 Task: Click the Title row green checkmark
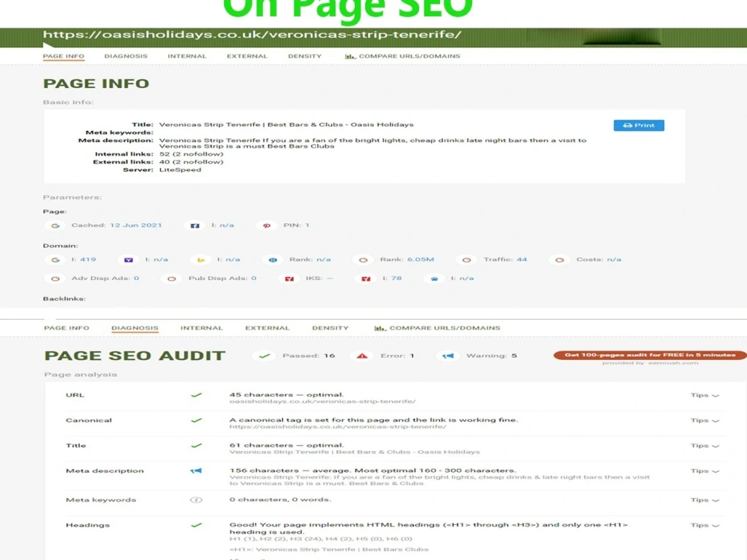[x=196, y=446]
